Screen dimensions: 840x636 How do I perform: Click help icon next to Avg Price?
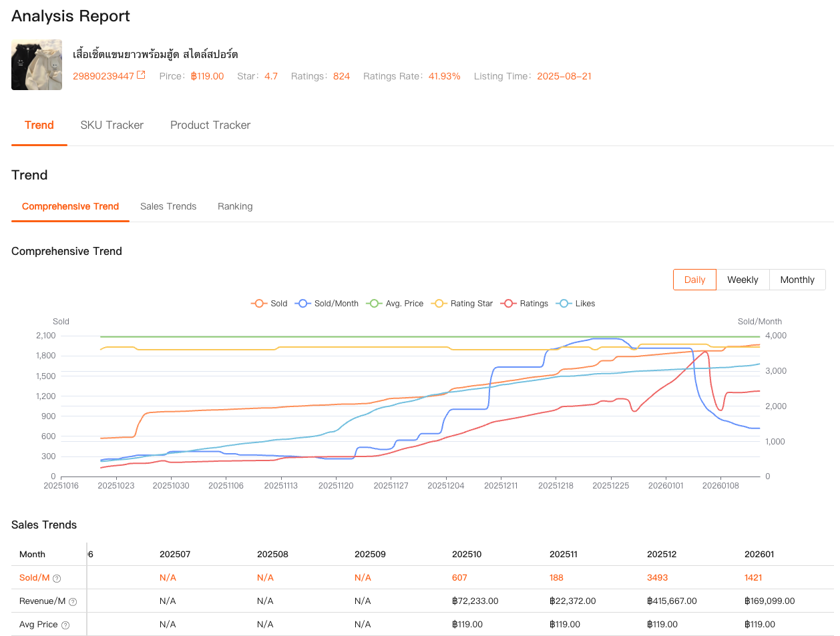(x=65, y=625)
